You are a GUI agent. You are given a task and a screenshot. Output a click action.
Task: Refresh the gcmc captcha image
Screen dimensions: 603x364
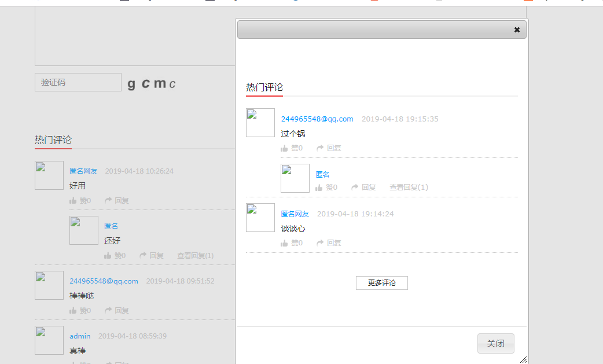pos(152,83)
